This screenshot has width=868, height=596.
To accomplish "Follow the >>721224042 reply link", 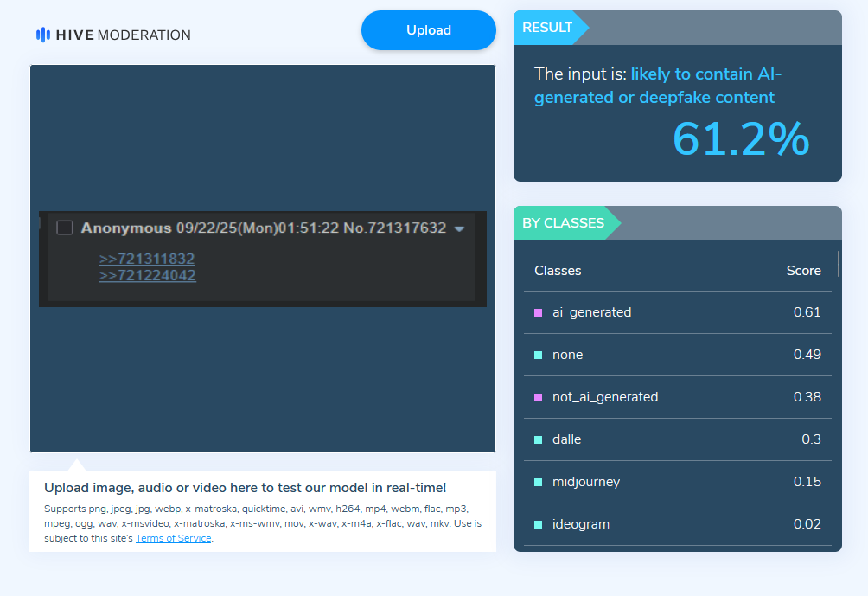I will click(x=147, y=275).
